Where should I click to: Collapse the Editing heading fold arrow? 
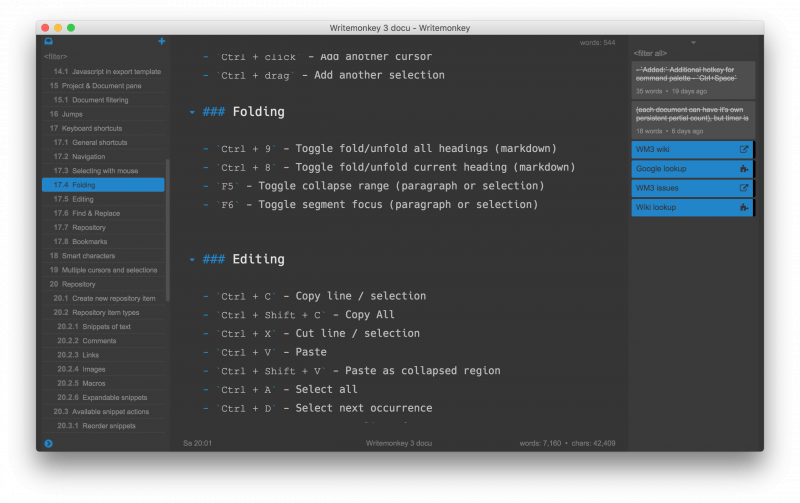click(x=192, y=260)
